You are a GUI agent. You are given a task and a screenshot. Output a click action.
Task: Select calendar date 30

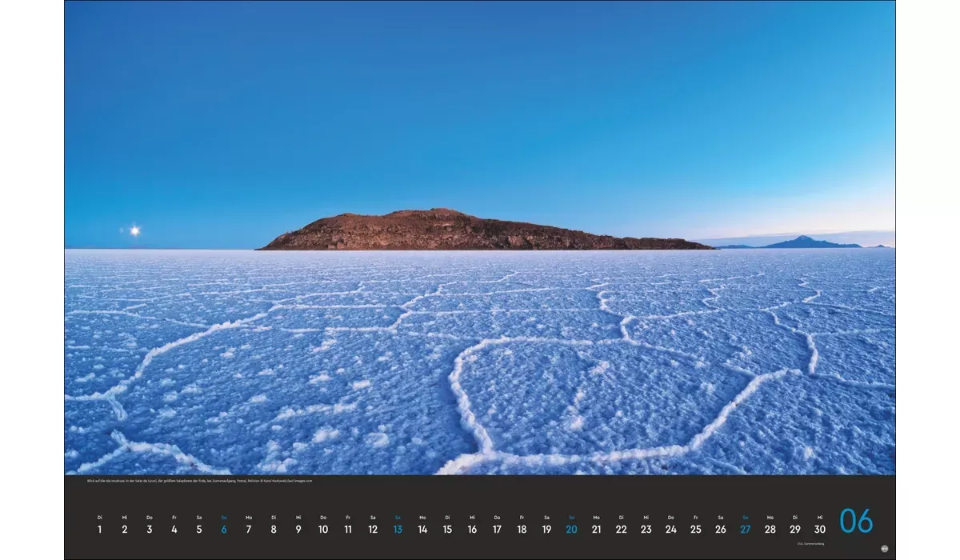[x=819, y=530]
